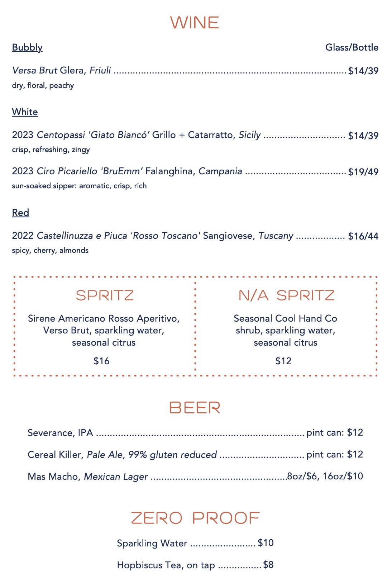
Task: Select the N/A SPRITZ heading
Action: pyautogui.click(x=286, y=295)
